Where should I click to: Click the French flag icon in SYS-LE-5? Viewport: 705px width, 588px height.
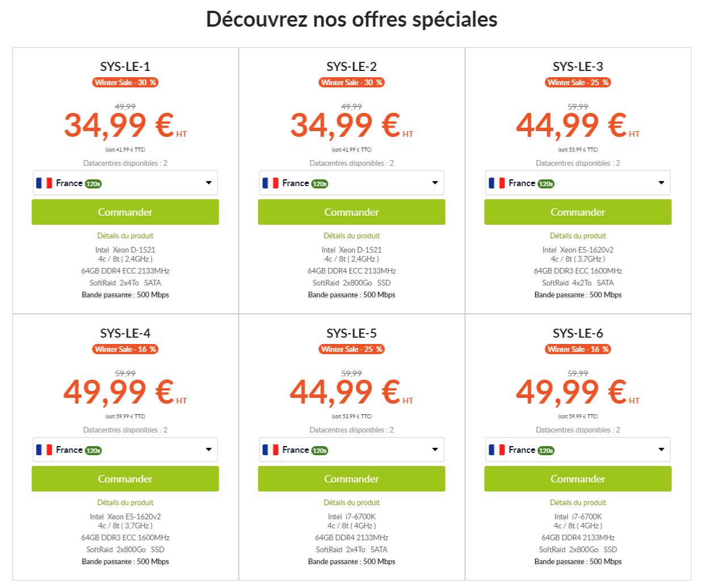pos(270,450)
